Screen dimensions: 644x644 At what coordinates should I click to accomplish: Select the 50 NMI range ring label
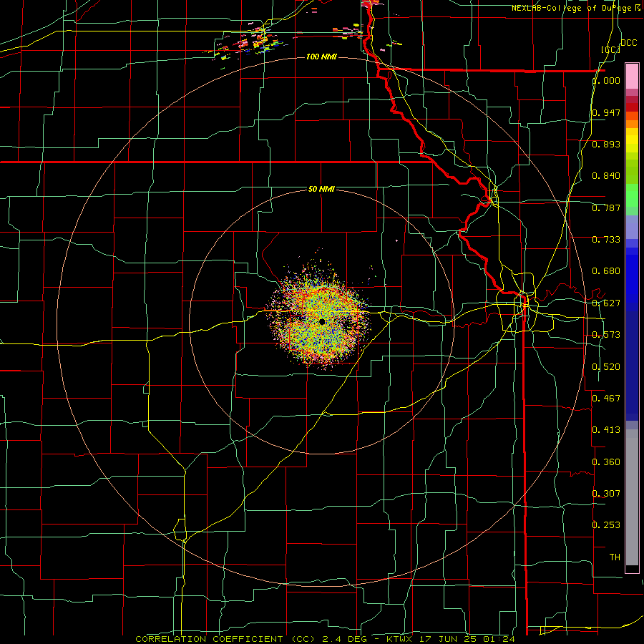click(x=321, y=189)
